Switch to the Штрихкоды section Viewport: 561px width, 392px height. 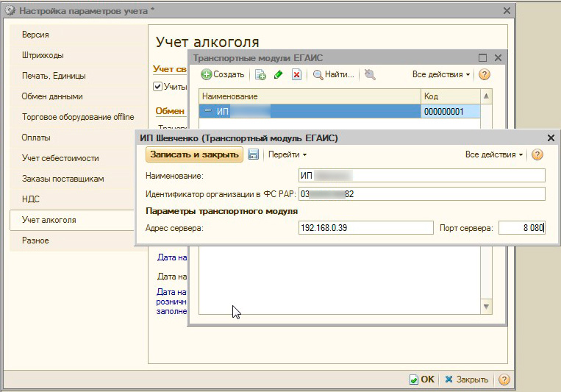pyautogui.click(x=42, y=55)
